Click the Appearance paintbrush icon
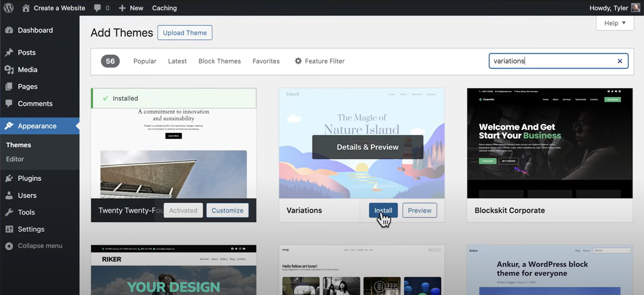Image resolution: width=644 pixels, height=295 pixels. [x=9, y=126]
